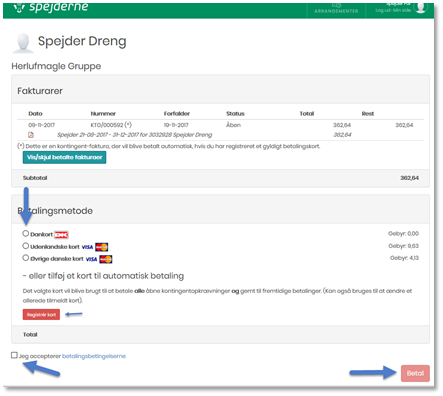This screenshot has width=443, height=396.
Task: Click Vis/skjul betalte fakturaer button
Action: pos(64,157)
